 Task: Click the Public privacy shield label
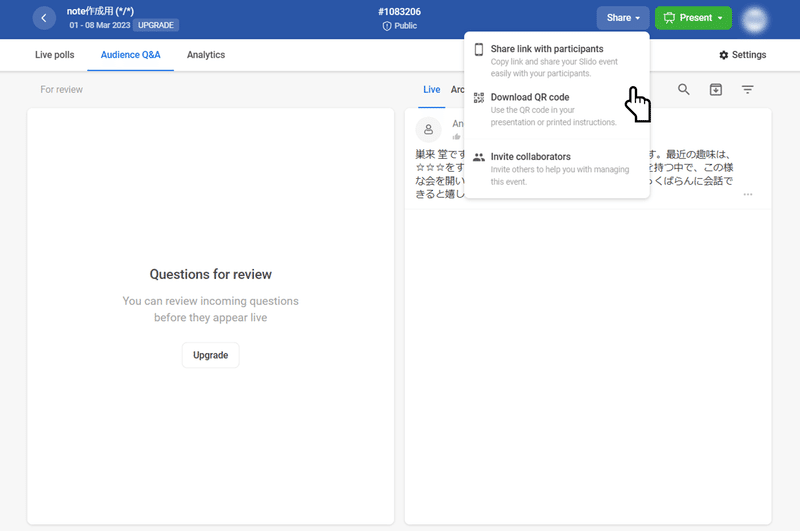(400, 26)
